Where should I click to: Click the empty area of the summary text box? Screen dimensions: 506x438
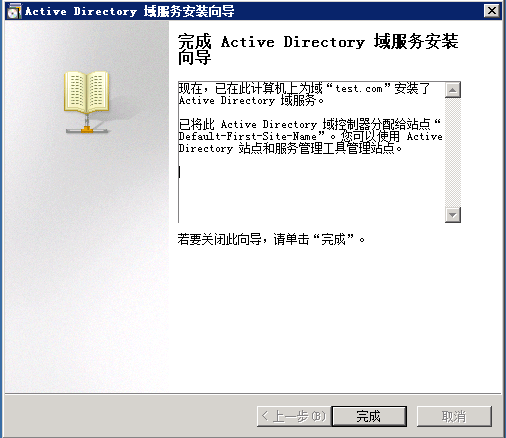[x=312, y=190]
